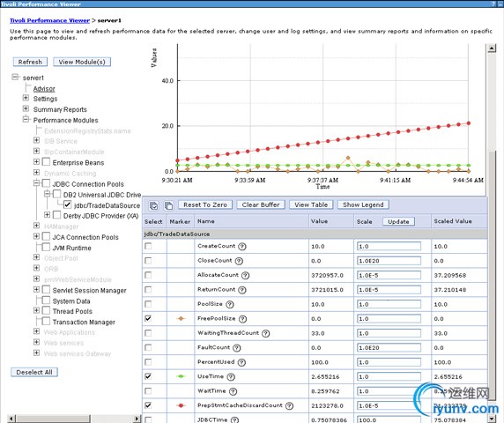Viewport: 504px width, 423px height.
Task: Expand the Servlet Session Manager node
Action: 36,290
